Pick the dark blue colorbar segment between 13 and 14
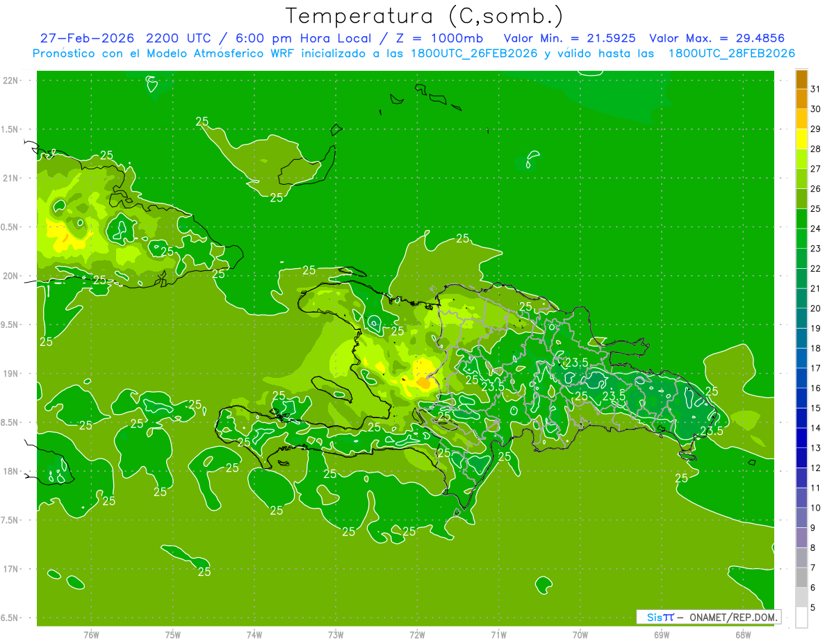 [x=801, y=438]
